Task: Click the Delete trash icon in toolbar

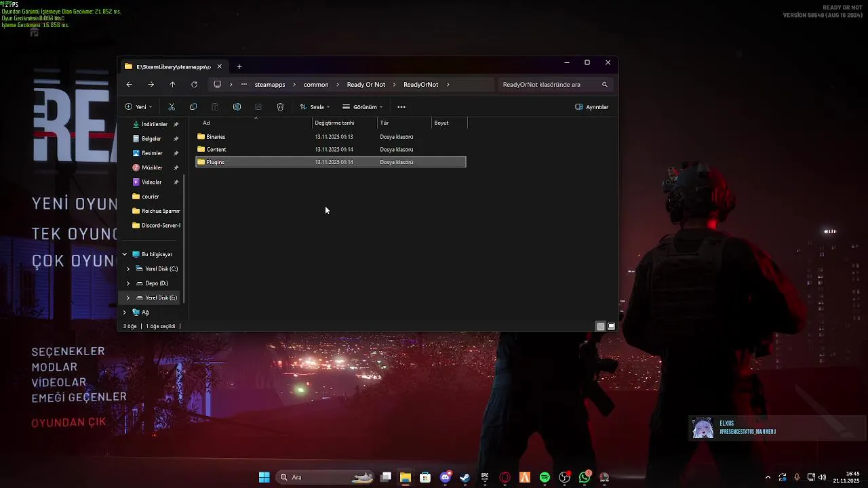Action: click(280, 107)
